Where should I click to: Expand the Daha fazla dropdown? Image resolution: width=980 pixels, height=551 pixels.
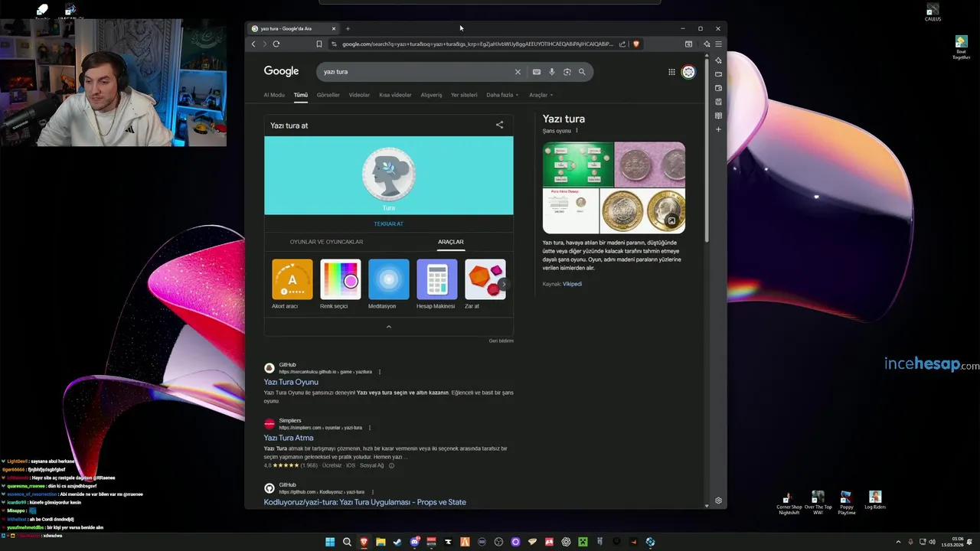pyautogui.click(x=502, y=95)
